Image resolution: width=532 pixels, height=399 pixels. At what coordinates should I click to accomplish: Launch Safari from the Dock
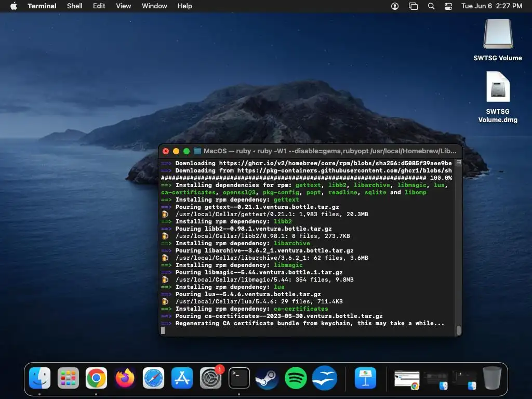tap(153, 378)
